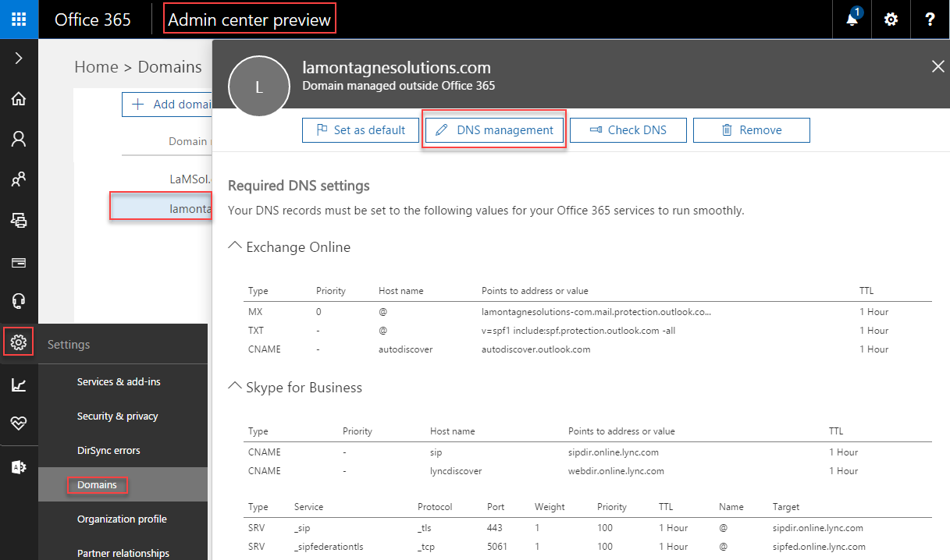Click Add domain button
The height and width of the screenshot is (560, 950).
tap(167, 105)
